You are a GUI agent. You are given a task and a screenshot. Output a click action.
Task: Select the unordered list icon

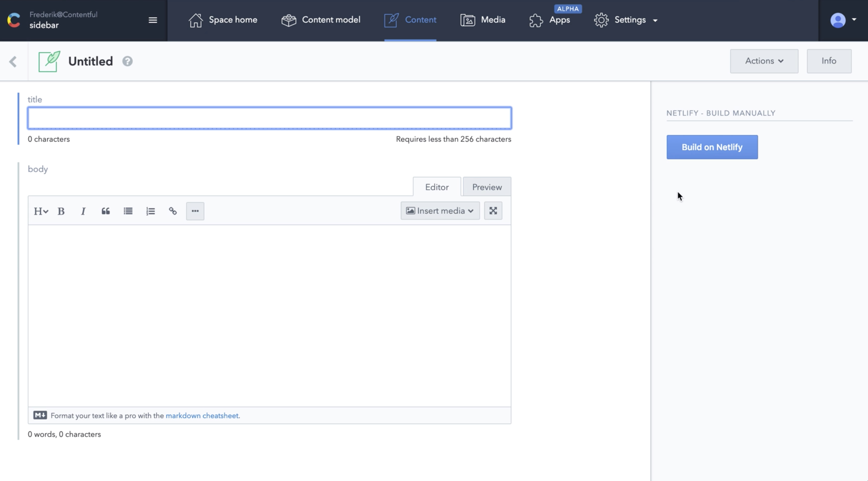point(128,211)
